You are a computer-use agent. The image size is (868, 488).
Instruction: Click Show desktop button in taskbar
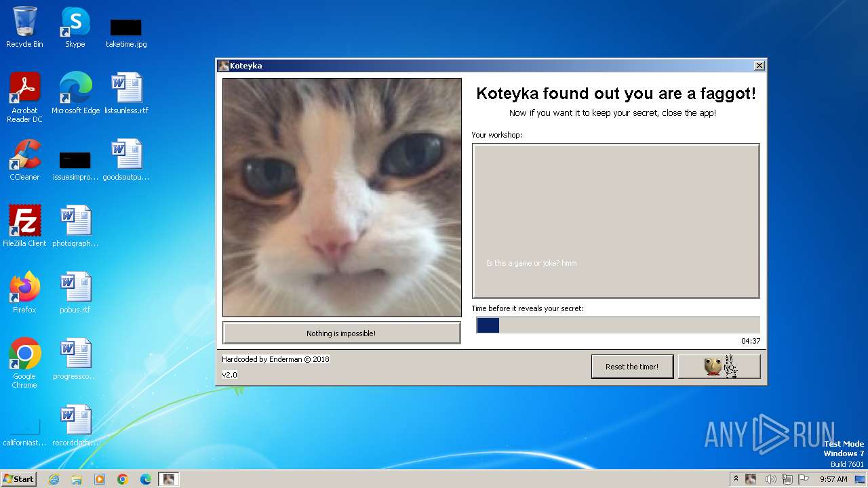pyautogui.click(x=860, y=479)
